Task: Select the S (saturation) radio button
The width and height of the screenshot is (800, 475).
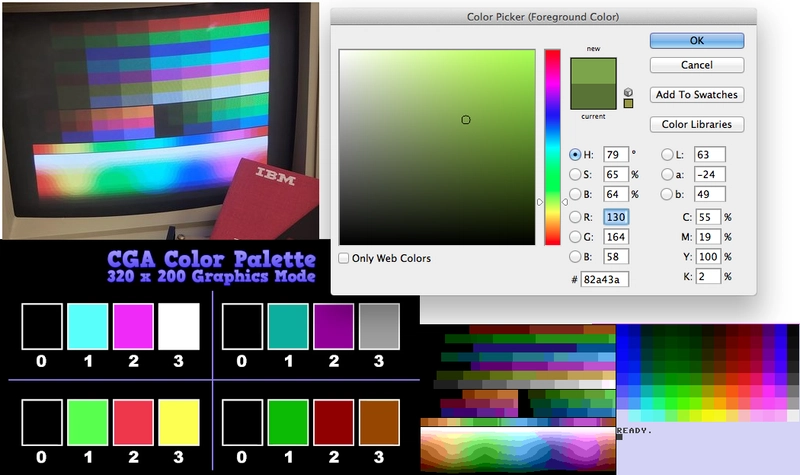Action: click(x=575, y=174)
